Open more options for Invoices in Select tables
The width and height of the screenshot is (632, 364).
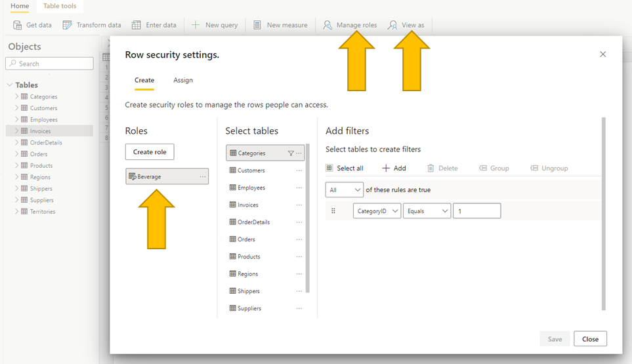(x=299, y=205)
